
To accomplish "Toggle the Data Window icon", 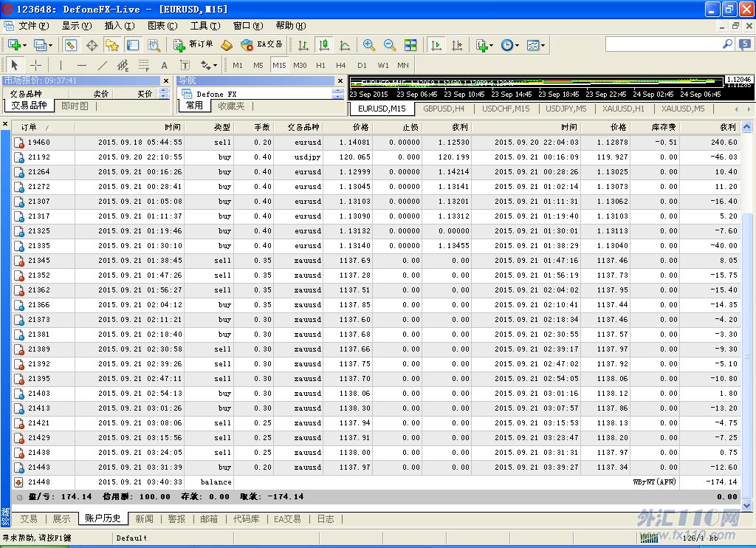I will point(92,45).
